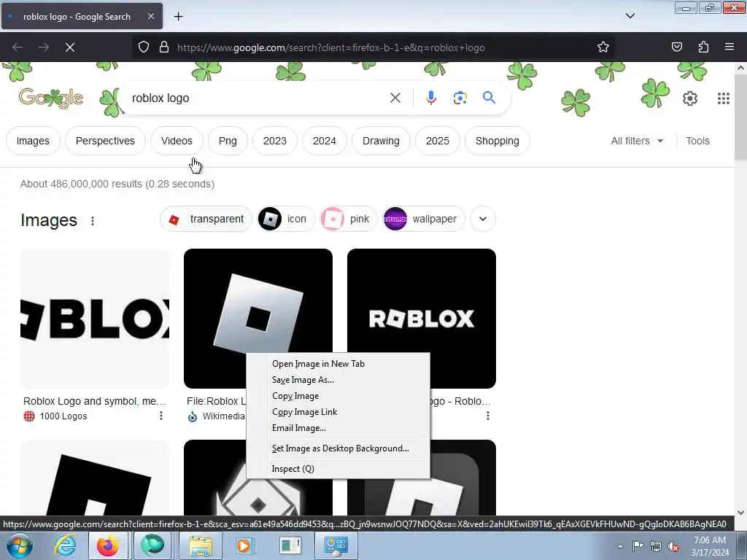The width and height of the screenshot is (747, 560).
Task: Click the forward navigation arrow
Action: pyautogui.click(x=44, y=47)
